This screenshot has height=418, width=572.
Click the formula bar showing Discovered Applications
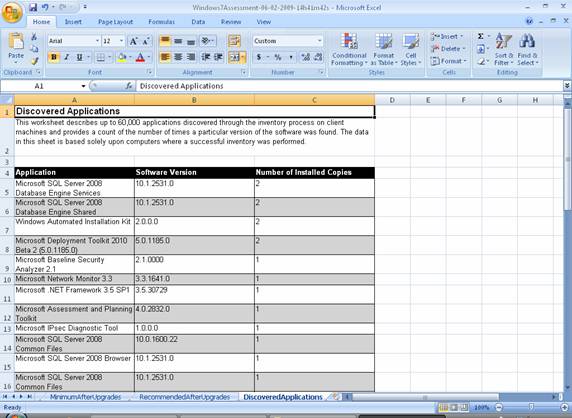[x=349, y=86]
